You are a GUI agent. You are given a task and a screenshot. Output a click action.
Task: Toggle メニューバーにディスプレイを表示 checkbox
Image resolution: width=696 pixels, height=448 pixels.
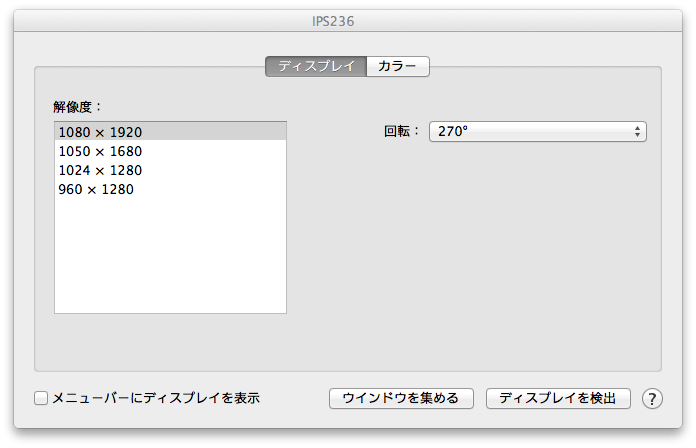click(41, 398)
